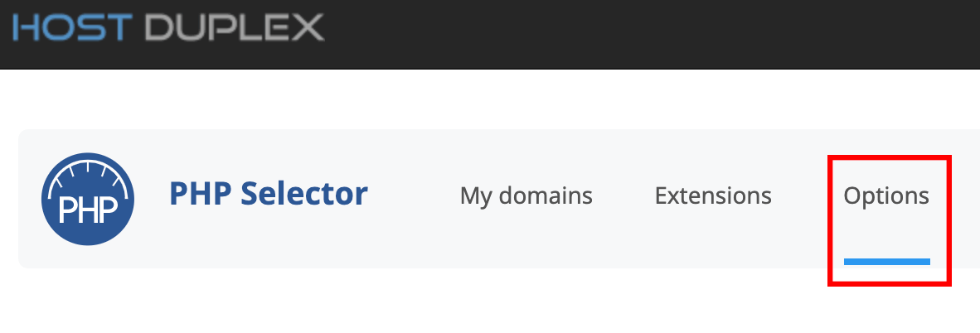Show the My domains list

coord(526,196)
